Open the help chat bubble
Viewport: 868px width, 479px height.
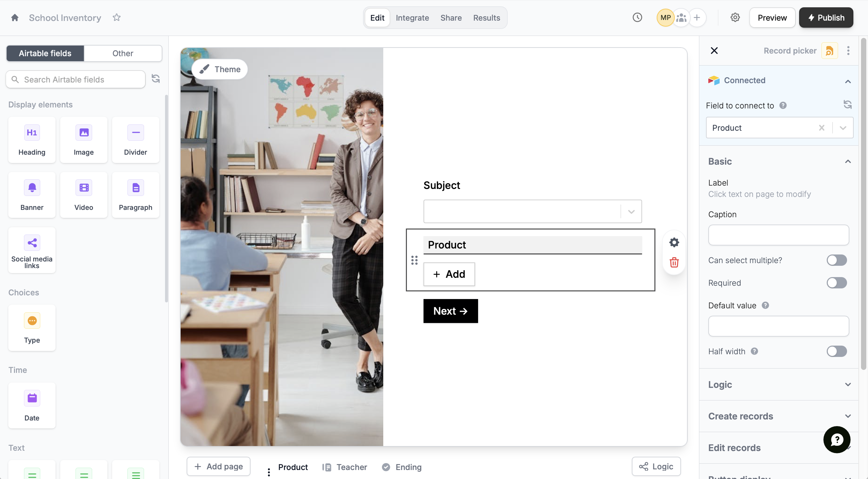836,439
